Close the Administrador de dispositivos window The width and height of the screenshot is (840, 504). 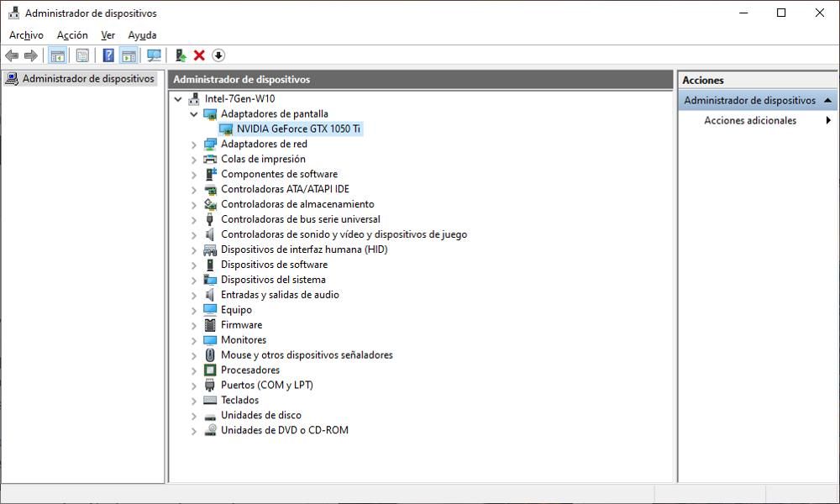click(820, 13)
